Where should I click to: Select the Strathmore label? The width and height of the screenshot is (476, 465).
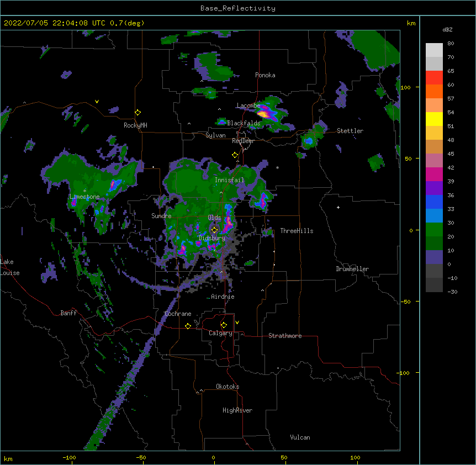pos(285,336)
